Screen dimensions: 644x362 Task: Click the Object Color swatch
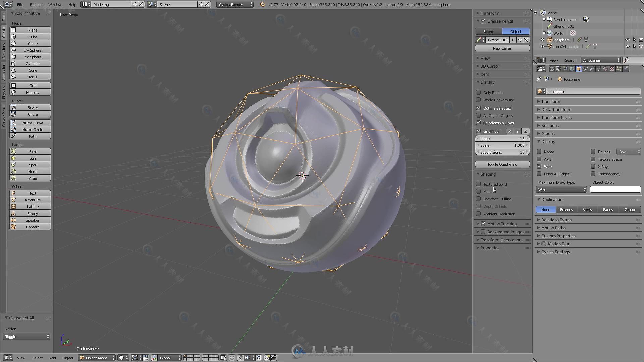(615, 189)
